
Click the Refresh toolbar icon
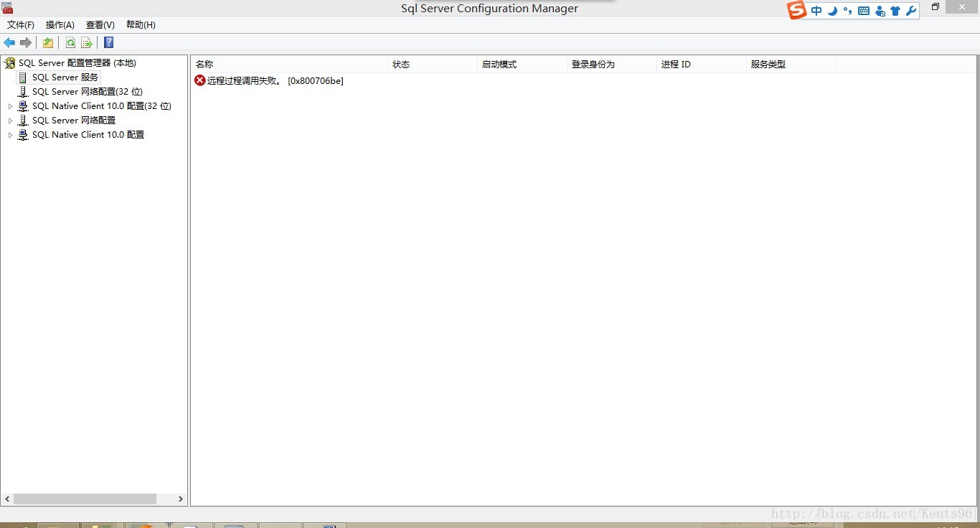(71, 43)
